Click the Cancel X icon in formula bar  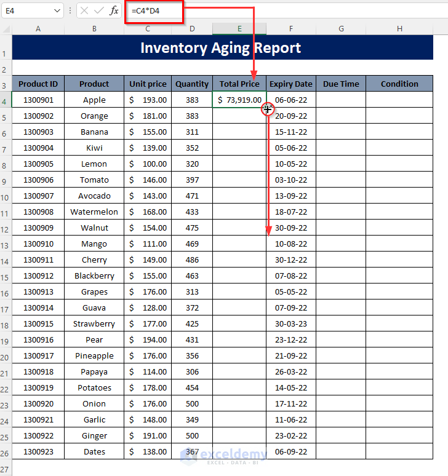[84, 11]
